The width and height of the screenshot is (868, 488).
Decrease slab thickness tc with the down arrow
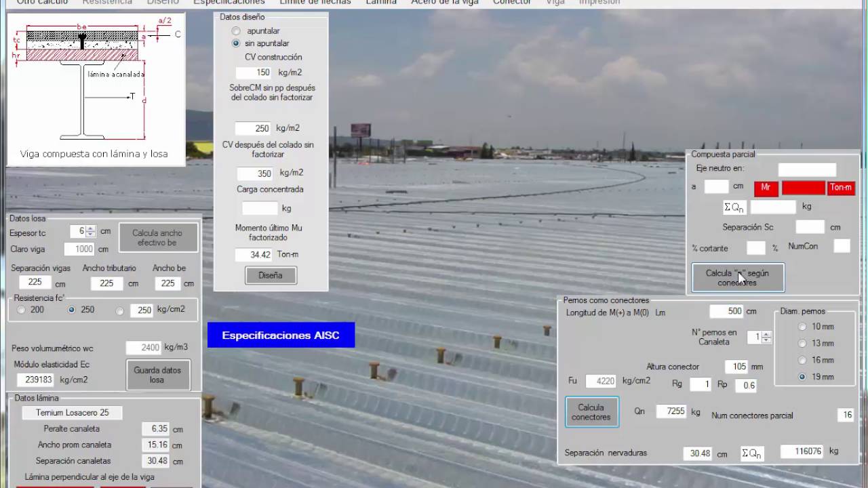pyautogui.click(x=91, y=234)
